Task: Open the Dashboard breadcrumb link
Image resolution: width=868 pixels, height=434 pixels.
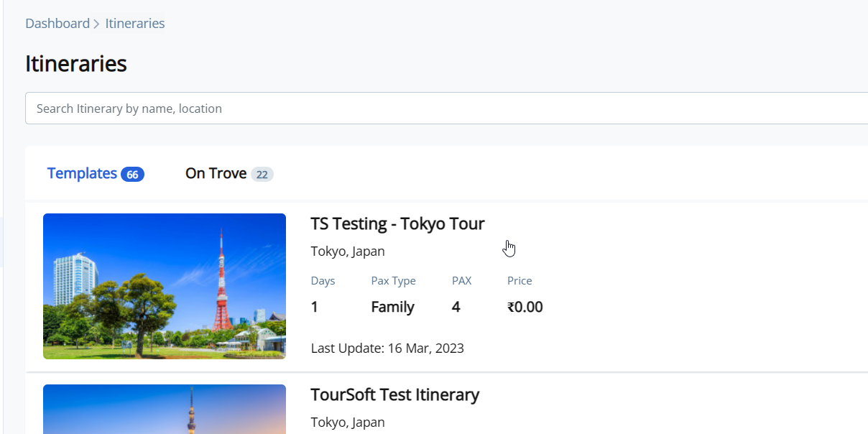Action: pos(57,24)
